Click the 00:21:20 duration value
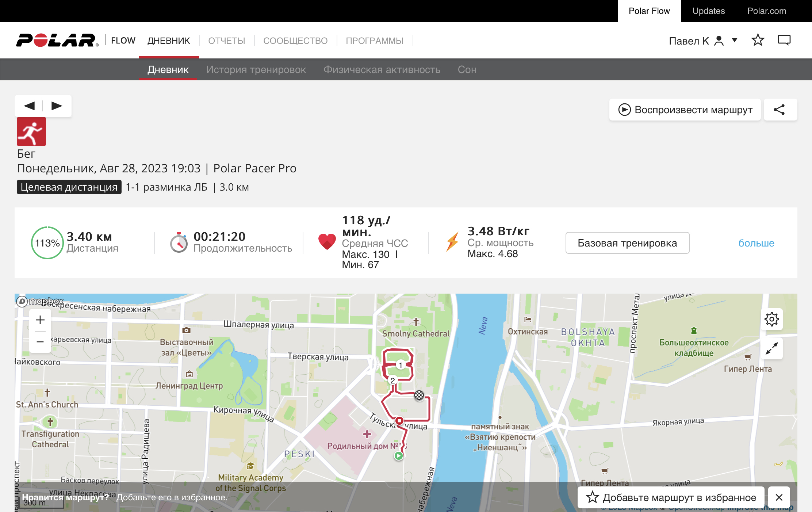The width and height of the screenshot is (812, 512). pyautogui.click(x=219, y=236)
